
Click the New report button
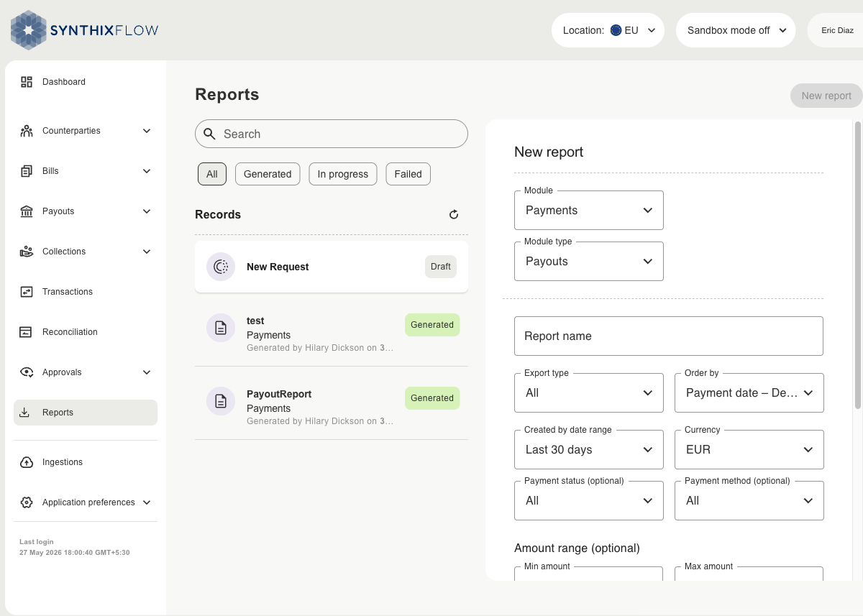point(826,96)
